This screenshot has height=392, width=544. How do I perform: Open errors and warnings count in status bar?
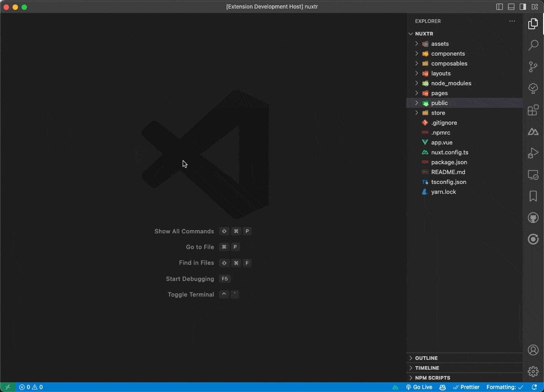click(31, 387)
